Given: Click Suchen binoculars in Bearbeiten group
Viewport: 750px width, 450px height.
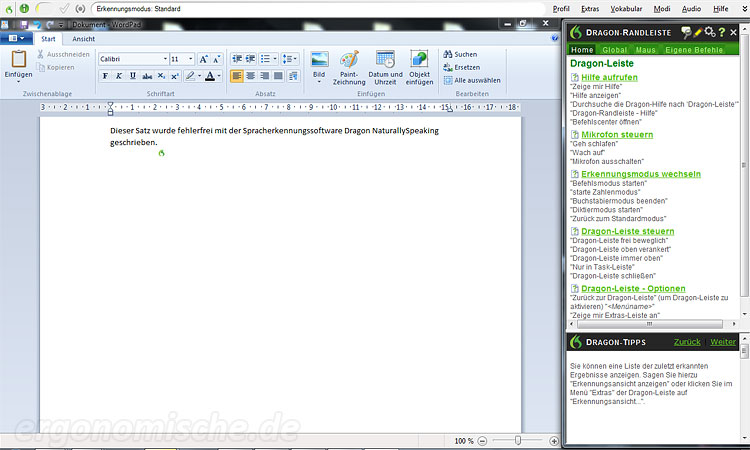Looking at the screenshot, I should pyautogui.click(x=460, y=55).
